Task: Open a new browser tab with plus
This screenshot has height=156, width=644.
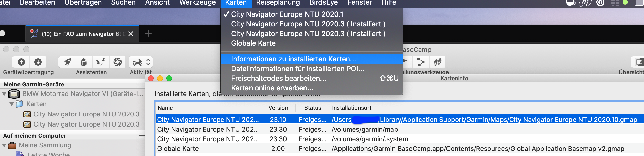Action: coord(148,34)
